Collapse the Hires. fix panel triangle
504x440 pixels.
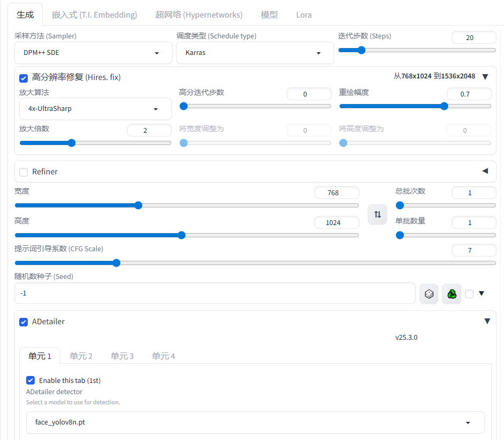point(485,77)
